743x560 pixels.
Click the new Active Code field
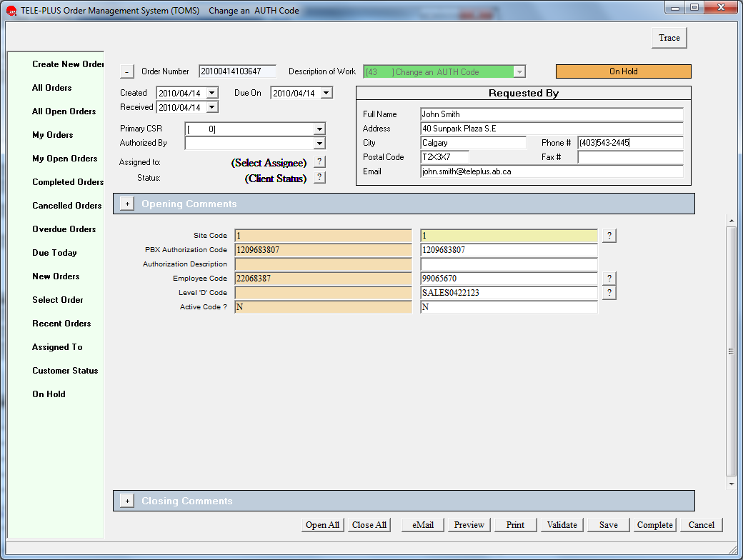[509, 307]
